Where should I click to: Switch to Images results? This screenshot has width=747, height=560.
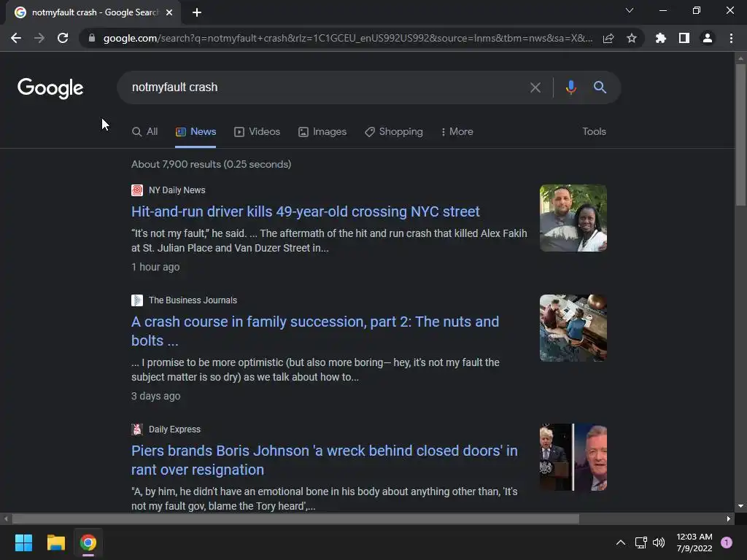[x=322, y=132]
